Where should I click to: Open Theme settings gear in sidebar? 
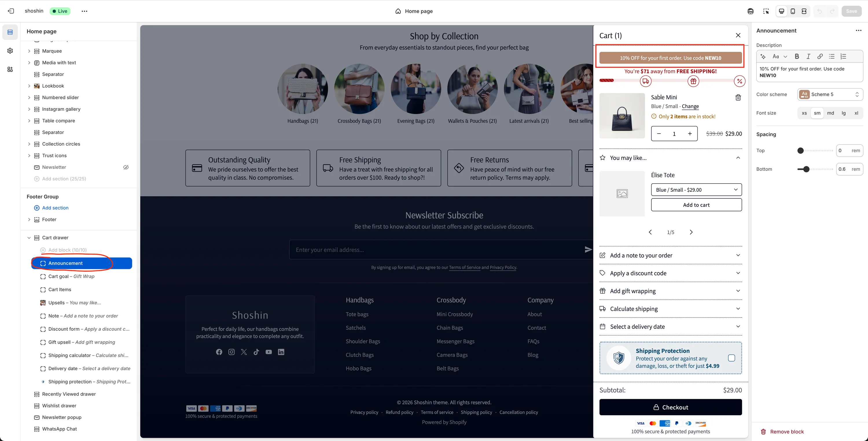[10, 51]
